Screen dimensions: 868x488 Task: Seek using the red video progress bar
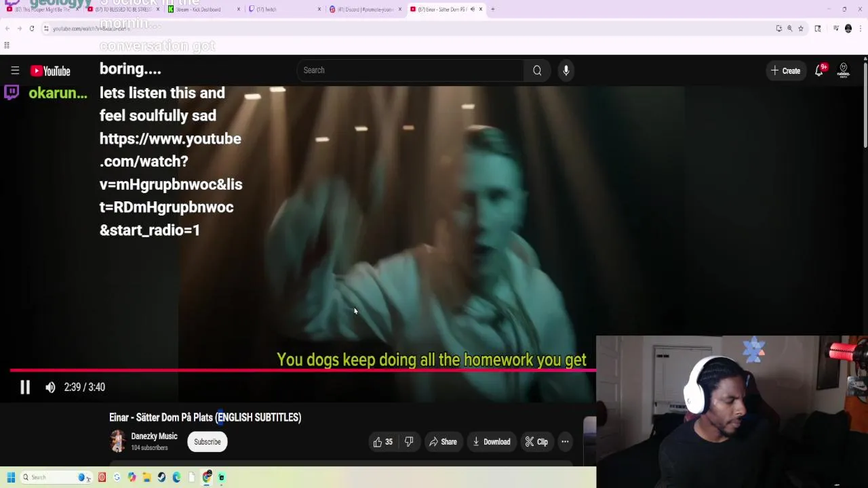tap(303, 370)
